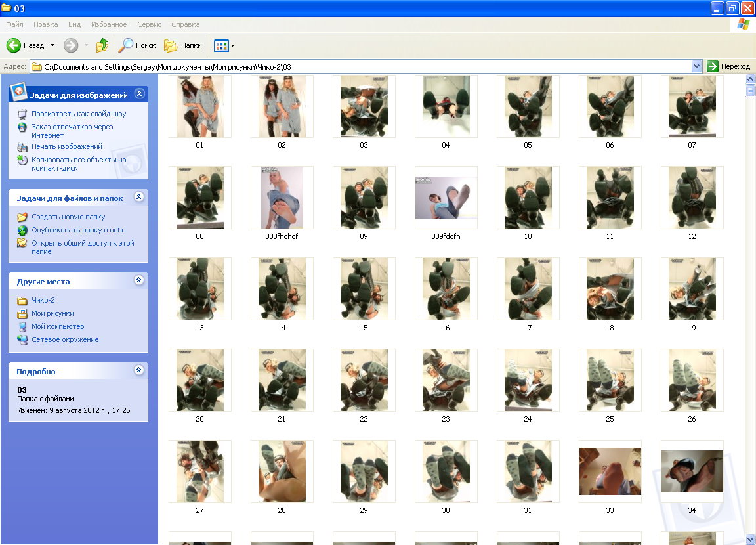This screenshot has height=545, width=756.
Task: Open the Правка menu
Action: [x=46, y=24]
